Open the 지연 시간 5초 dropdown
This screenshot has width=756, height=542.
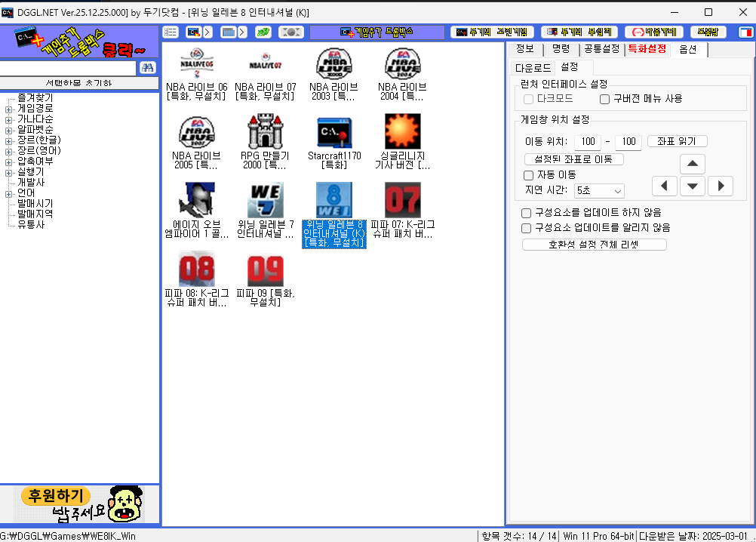(599, 190)
